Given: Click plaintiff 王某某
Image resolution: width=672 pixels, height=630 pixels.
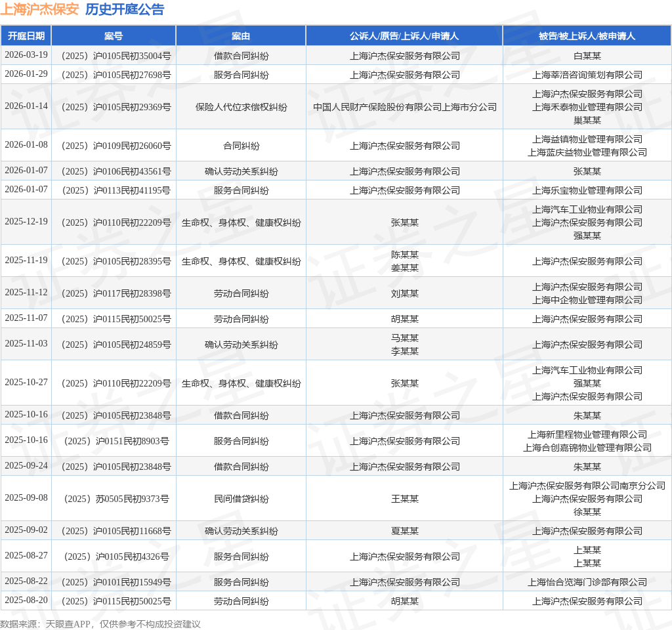Looking at the screenshot, I should point(404,499).
